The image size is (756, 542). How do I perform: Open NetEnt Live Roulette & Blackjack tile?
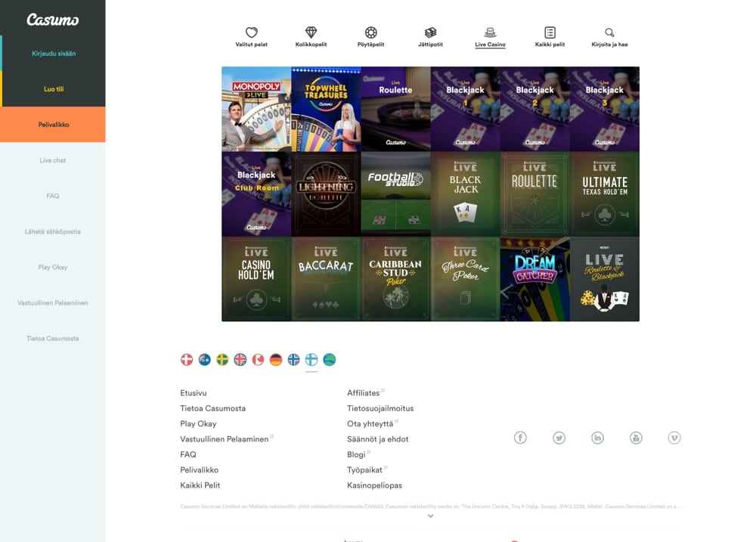(605, 279)
